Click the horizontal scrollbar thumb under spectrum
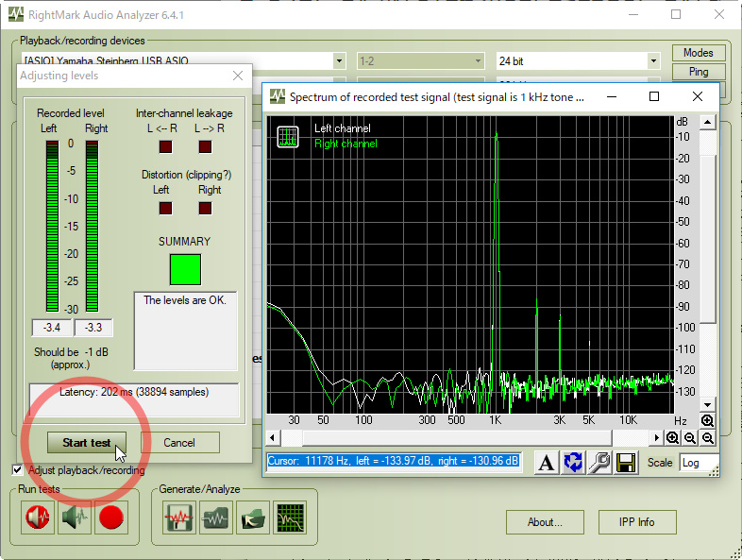The image size is (742, 560). click(457, 438)
